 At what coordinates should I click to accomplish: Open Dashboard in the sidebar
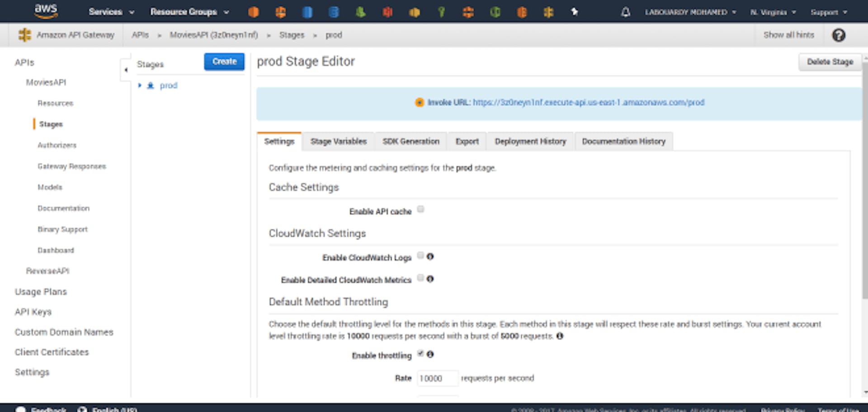point(56,250)
